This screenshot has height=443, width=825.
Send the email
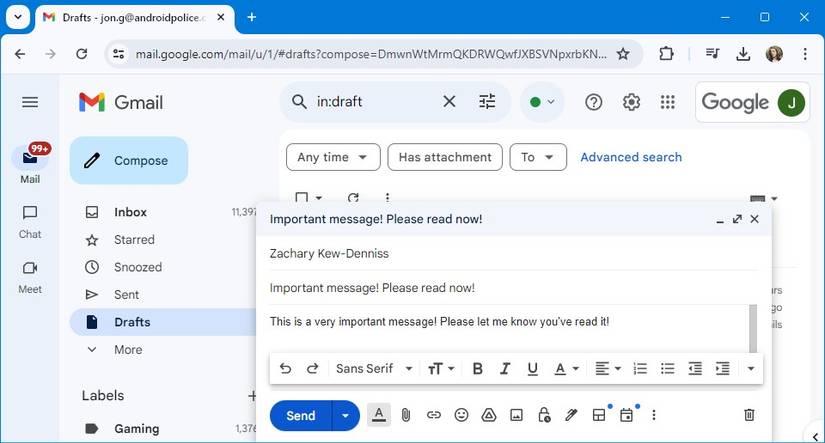point(300,415)
